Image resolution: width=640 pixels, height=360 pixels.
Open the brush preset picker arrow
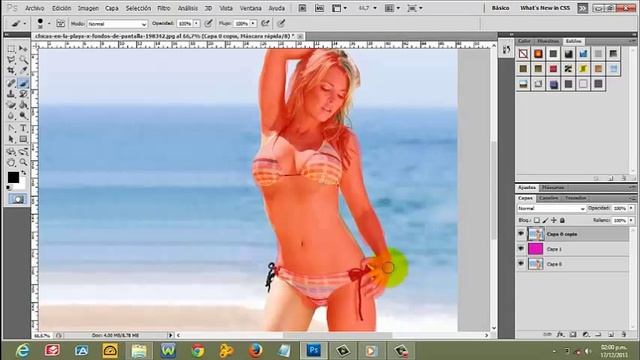tap(49, 24)
